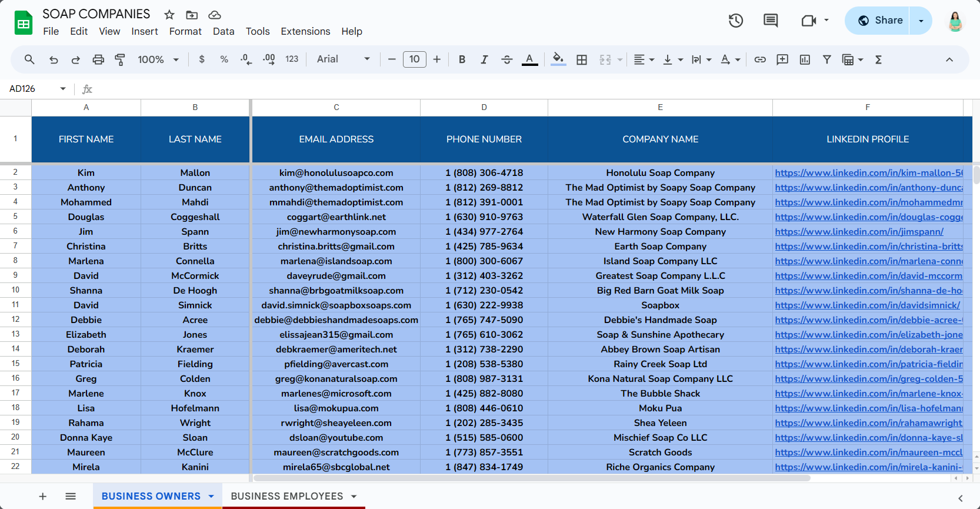Open BUSINESS OWNERS tab options arrow

(211, 496)
